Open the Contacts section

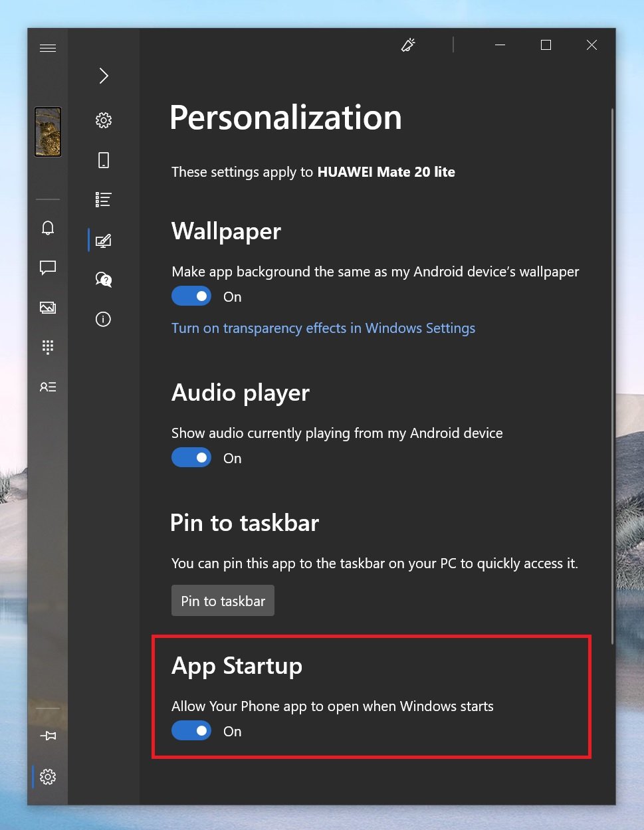[x=48, y=387]
